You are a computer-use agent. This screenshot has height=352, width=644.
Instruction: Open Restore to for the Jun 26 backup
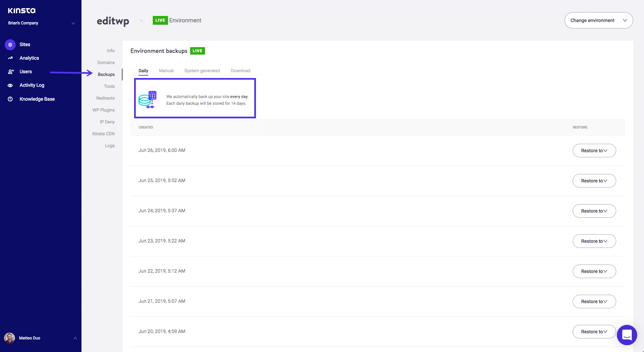pyautogui.click(x=594, y=150)
